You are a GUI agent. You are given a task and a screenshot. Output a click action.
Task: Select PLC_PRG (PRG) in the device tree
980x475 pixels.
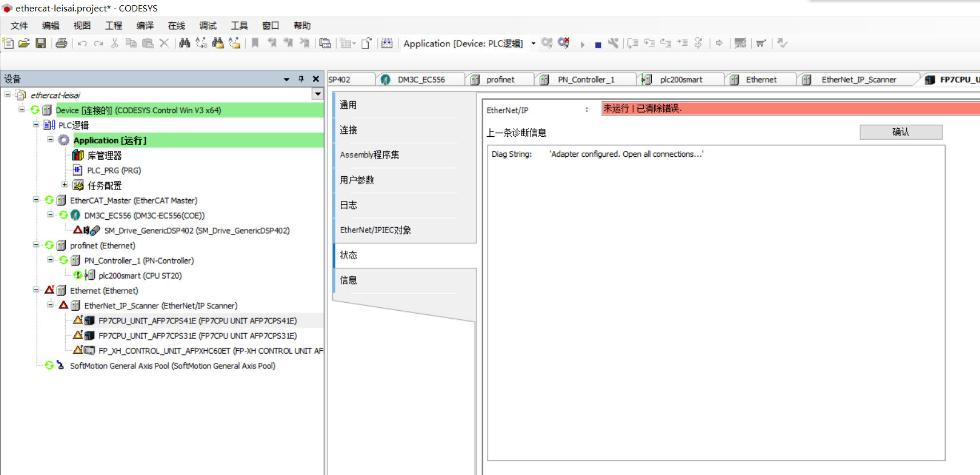click(x=113, y=171)
